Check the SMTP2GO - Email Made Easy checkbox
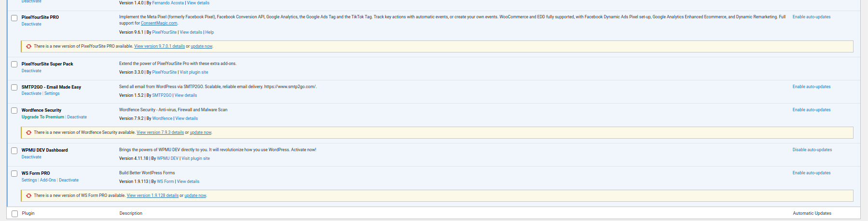The image size is (868, 221). pos(14,88)
